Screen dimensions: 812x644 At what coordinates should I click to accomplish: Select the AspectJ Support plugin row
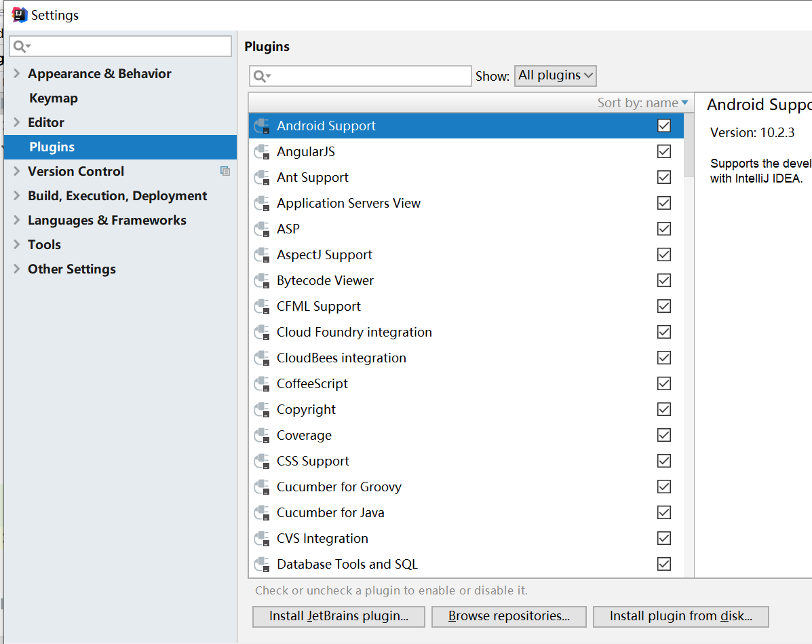(x=466, y=255)
